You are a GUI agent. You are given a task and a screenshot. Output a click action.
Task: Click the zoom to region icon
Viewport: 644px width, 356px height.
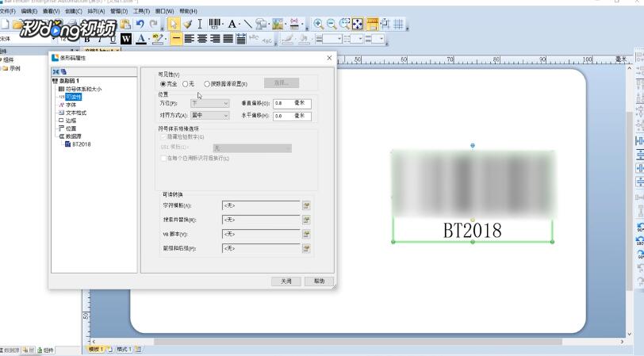(344, 24)
